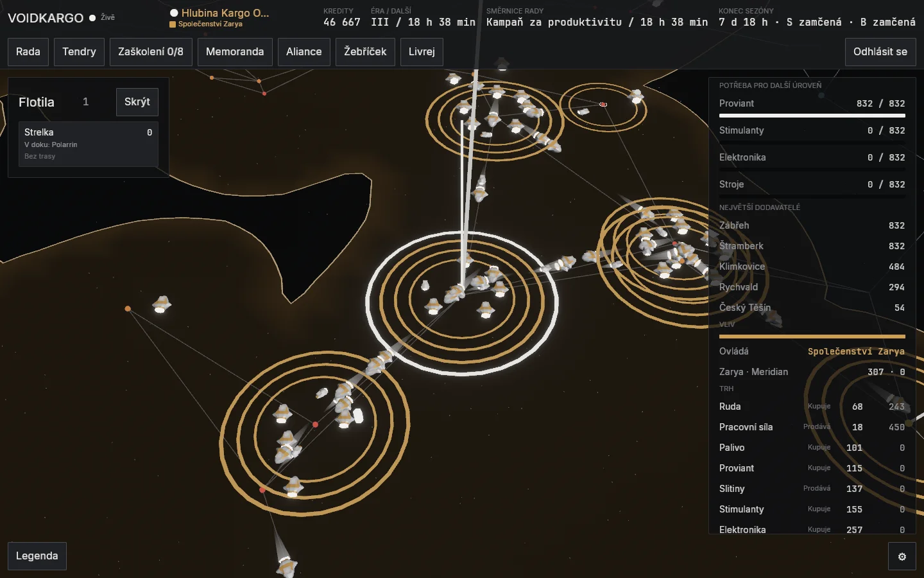Click the Zarya · Meridian influence row
The width and height of the screenshot is (924, 578).
[x=812, y=372]
